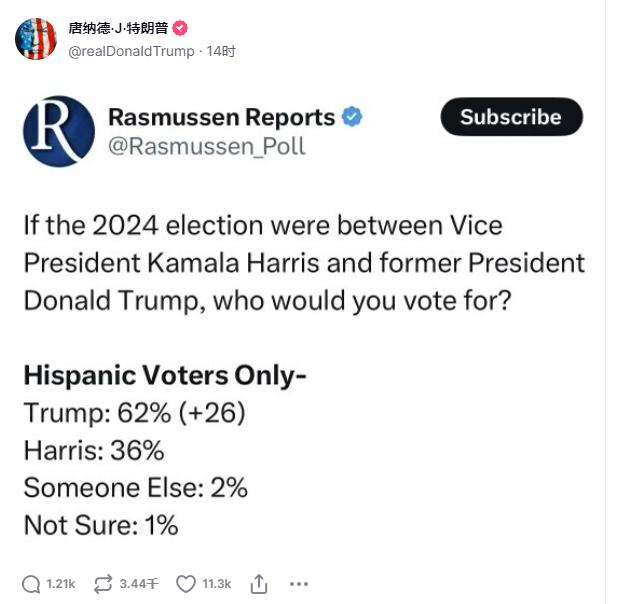The height and width of the screenshot is (604, 625).
Task: Click the repost arrows icon
Action: [103, 584]
